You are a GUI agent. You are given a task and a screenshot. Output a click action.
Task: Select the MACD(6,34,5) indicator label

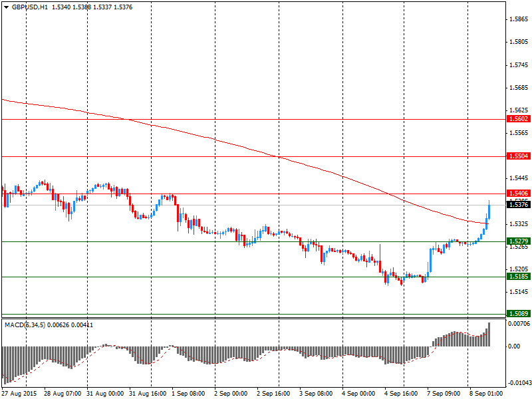click(25, 325)
